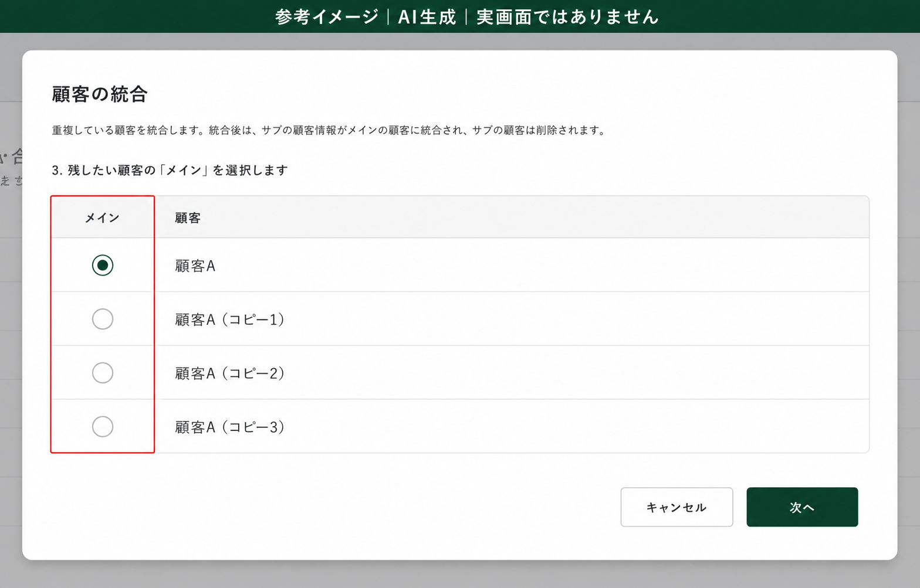Select the radio button for 顧客A
The height and width of the screenshot is (588, 920).
[x=103, y=265]
